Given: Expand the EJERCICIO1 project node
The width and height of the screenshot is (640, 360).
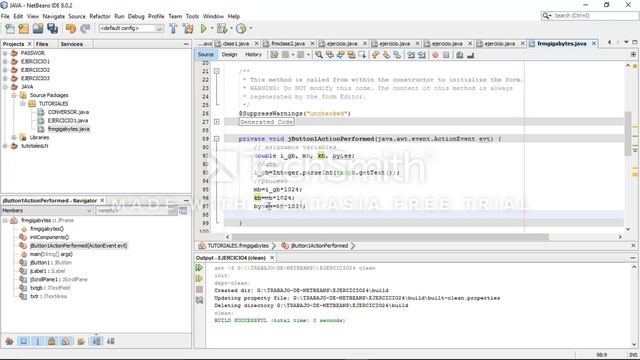Looking at the screenshot, I should pyautogui.click(x=5, y=62).
